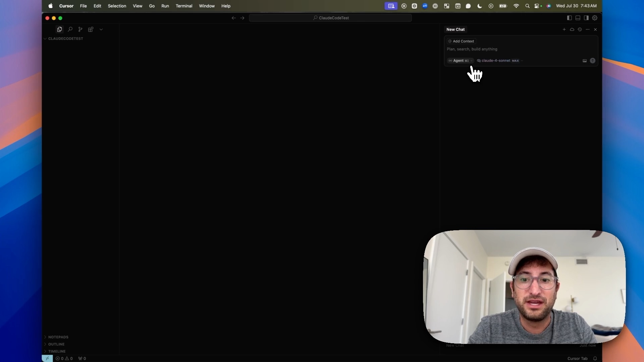Show errors and warnings count in status bar
644x362 pixels.
(x=64, y=358)
